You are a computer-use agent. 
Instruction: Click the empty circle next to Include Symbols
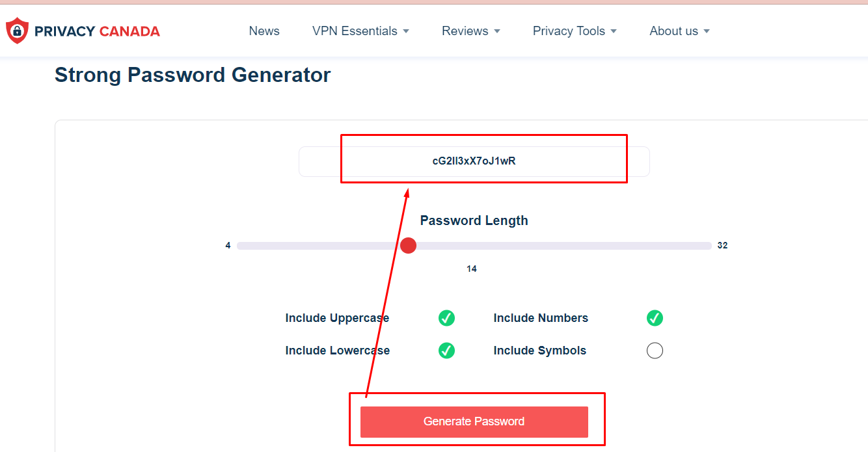pyautogui.click(x=655, y=351)
